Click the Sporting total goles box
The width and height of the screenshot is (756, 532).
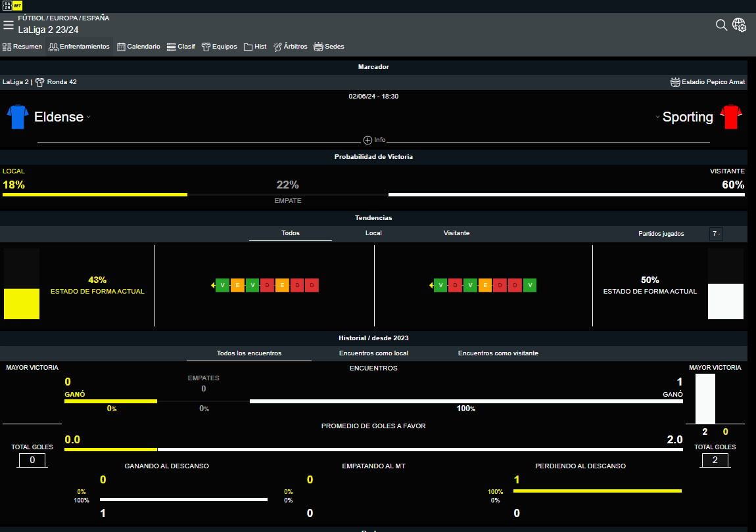click(715, 460)
